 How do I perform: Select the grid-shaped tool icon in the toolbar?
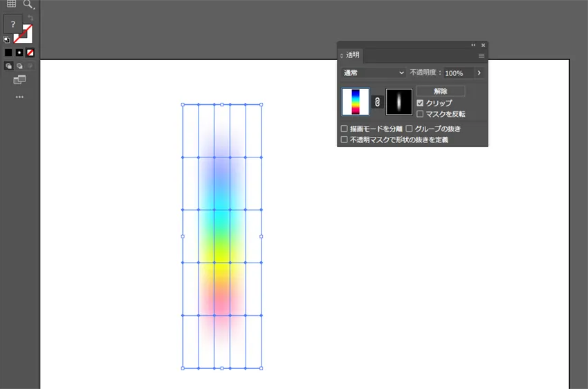(11, 4)
